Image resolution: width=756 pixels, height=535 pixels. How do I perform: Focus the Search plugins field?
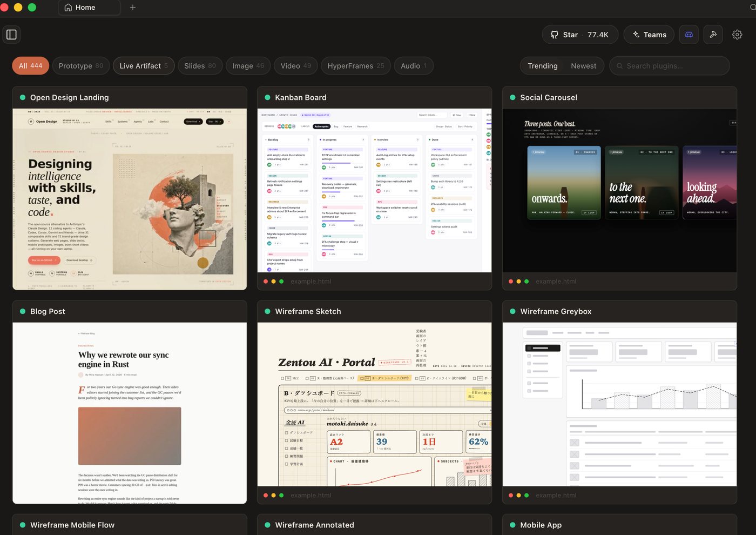(670, 66)
